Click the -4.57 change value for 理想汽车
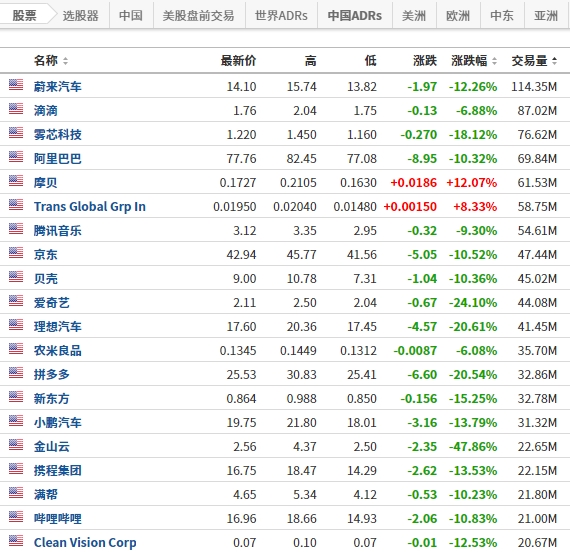The width and height of the screenshot is (570, 552). pyautogui.click(x=422, y=327)
